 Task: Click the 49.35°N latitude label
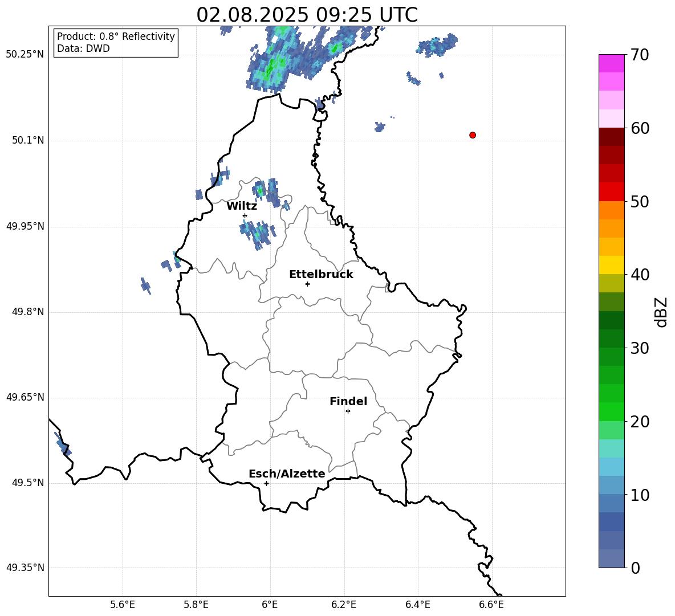coord(25,568)
